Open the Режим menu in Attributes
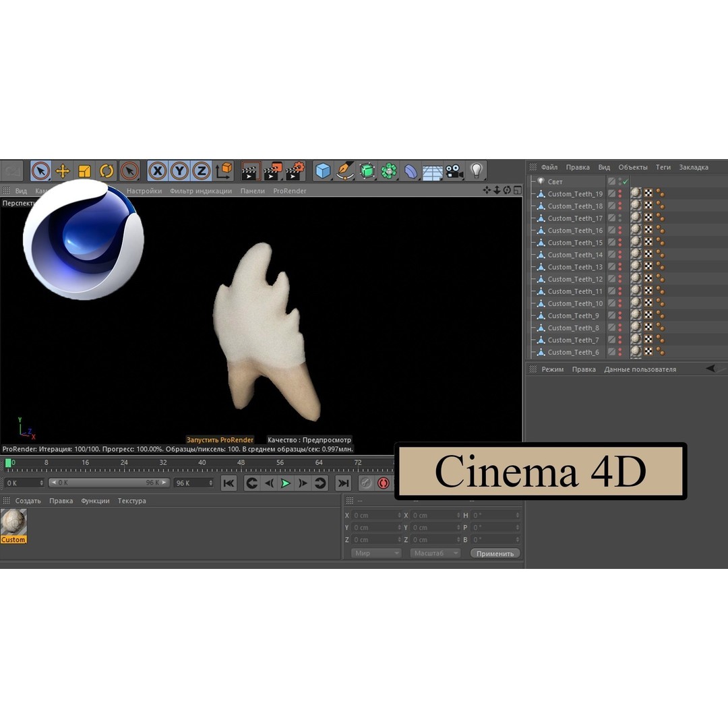 tap(553, 369)
